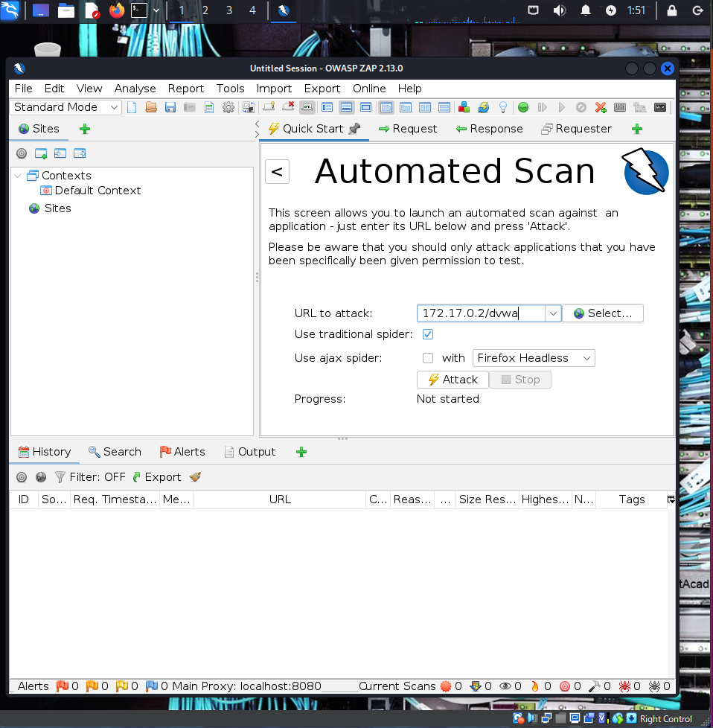Collapse the Contexts tree node
Screen dimensions: 713x728
[18, 176]
